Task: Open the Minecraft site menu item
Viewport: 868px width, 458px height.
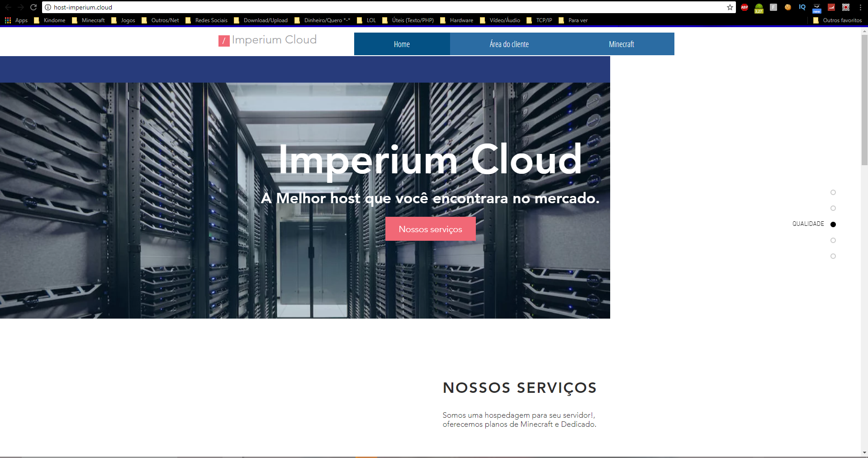Action: pyautogui.click(x=621, y=44)
